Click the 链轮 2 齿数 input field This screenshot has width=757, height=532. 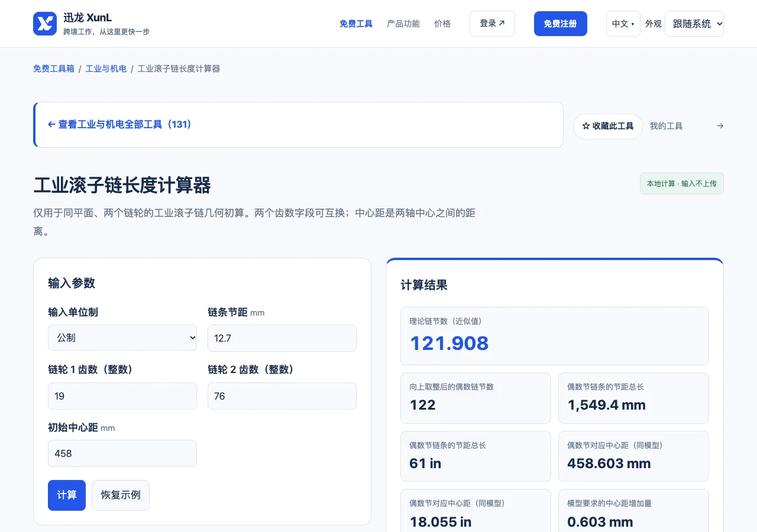tap(282, 396)
